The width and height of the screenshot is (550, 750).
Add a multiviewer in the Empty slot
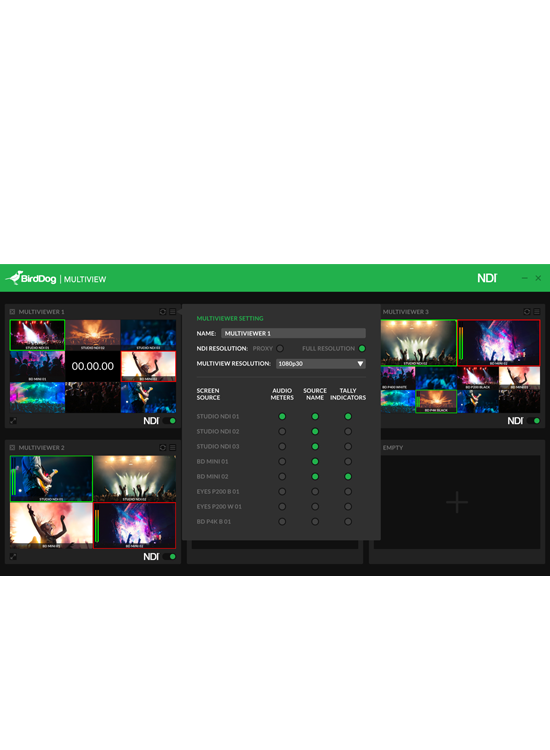(x=457, y=502)
